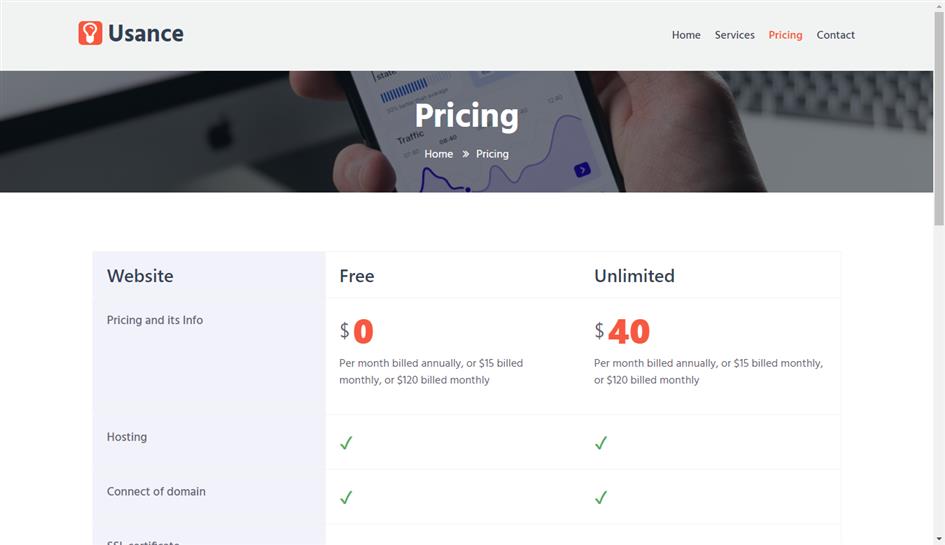Click the Hosting checkmark in the Unlimited column
Image resolution: width=945 pixels, height=545 pixels.
point(601,442)
